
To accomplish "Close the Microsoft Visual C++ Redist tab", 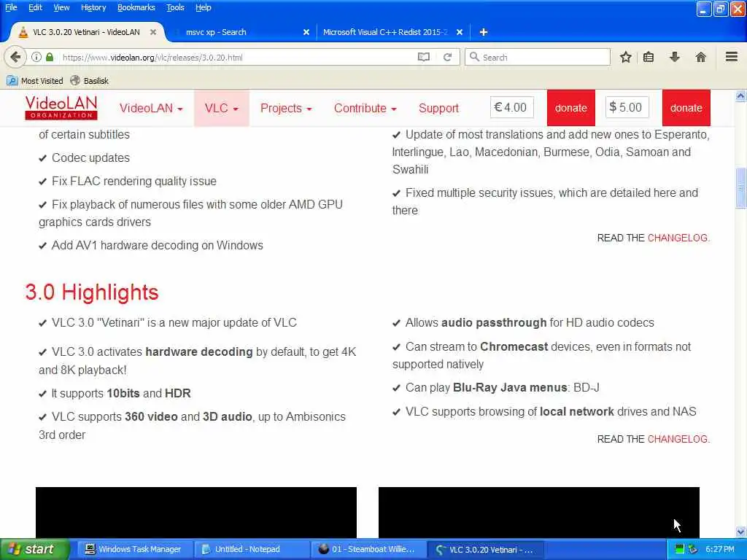I will [460, 32].
